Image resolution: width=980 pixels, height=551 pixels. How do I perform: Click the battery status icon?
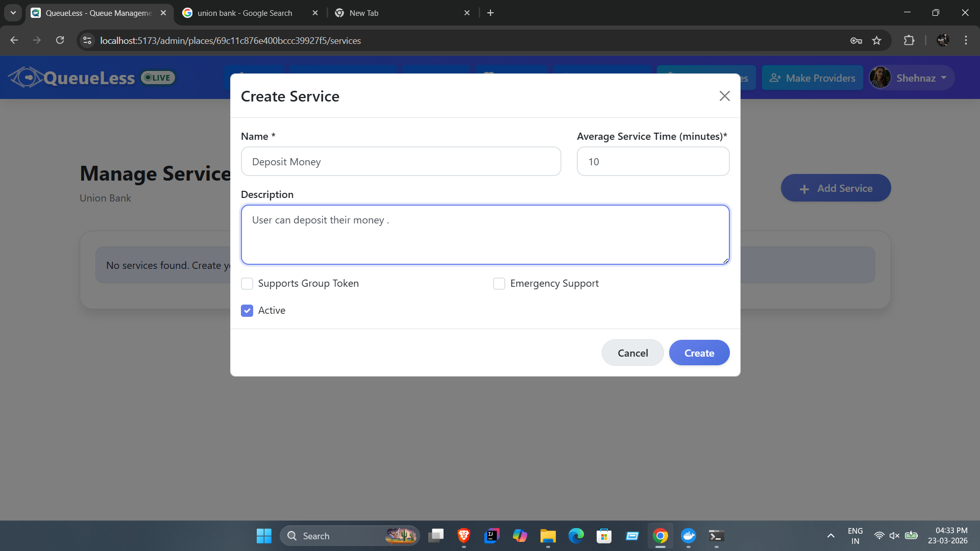[911, 536]
